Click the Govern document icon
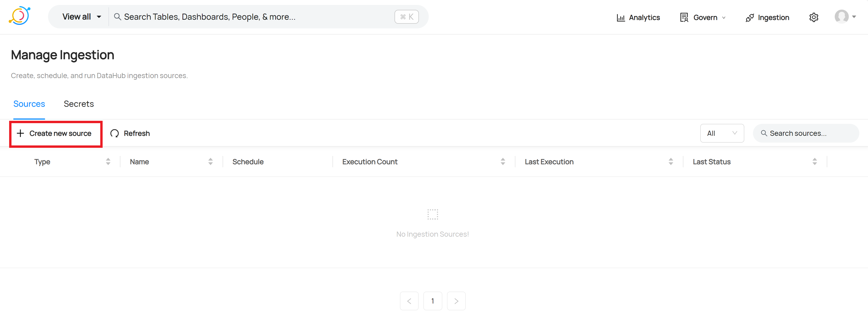 point(684,18)
